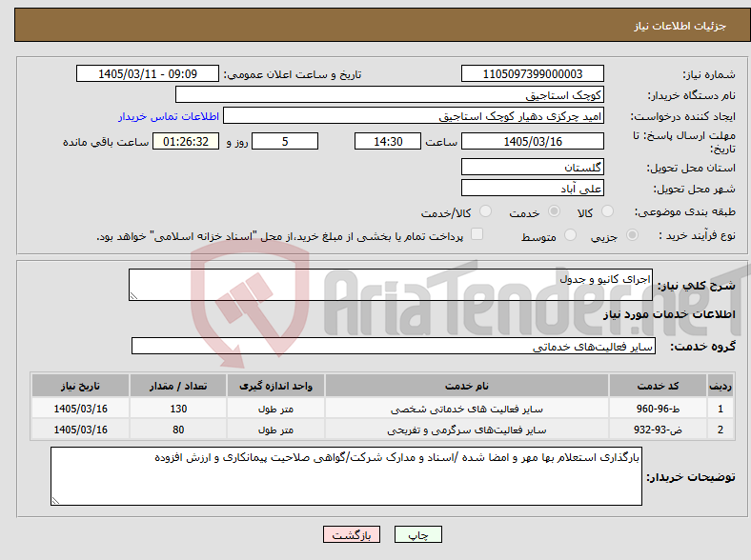The width and height of the screenshot is (751, 560).
Task: Click the واحد اندازه گیری column header
Action: pos(275,386)
